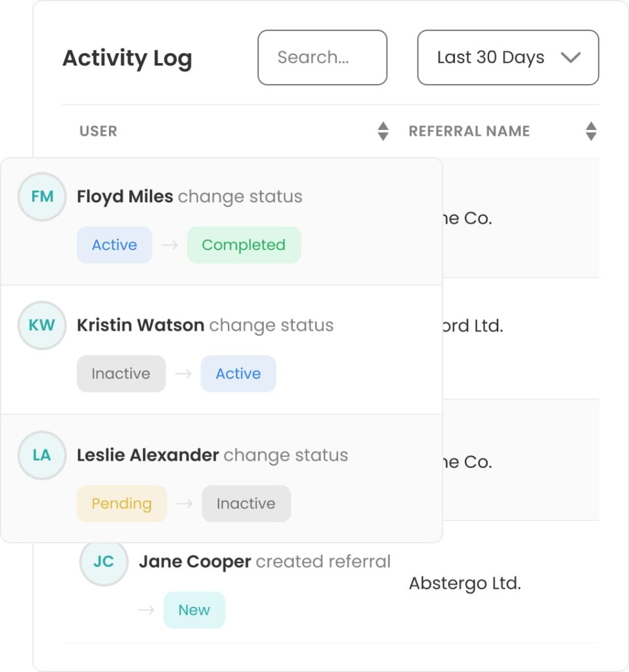Click the chevron in the date range selector
629x672 pixels.
pos(571,58)
